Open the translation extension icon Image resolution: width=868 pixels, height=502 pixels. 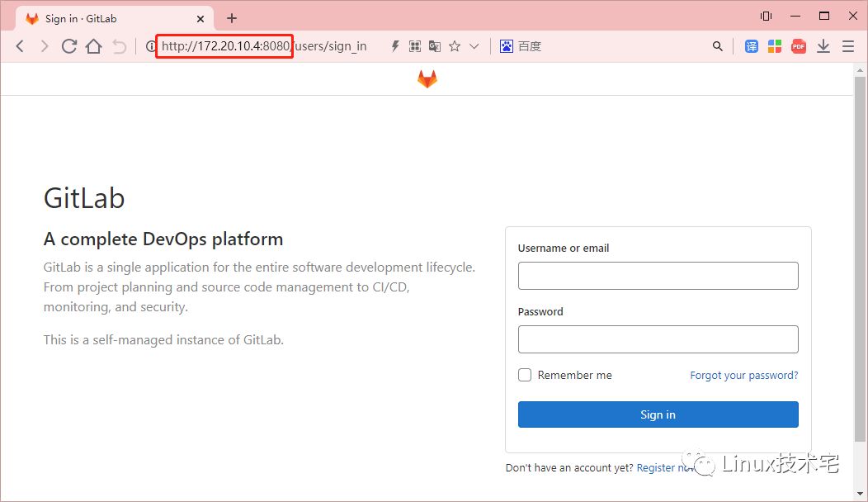click(751, 45)
